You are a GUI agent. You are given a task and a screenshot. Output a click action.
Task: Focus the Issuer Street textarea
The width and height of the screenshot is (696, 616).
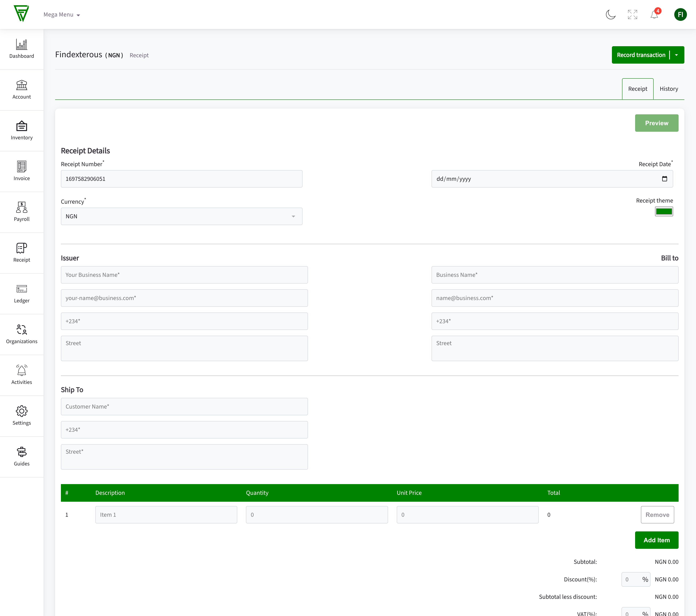coord(184,349)
